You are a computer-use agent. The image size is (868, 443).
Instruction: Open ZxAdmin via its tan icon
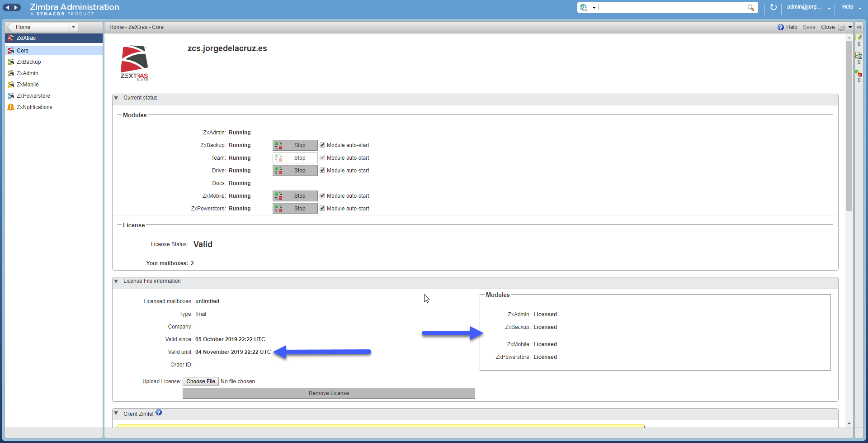pyautogui.click(x=11, y=73)
